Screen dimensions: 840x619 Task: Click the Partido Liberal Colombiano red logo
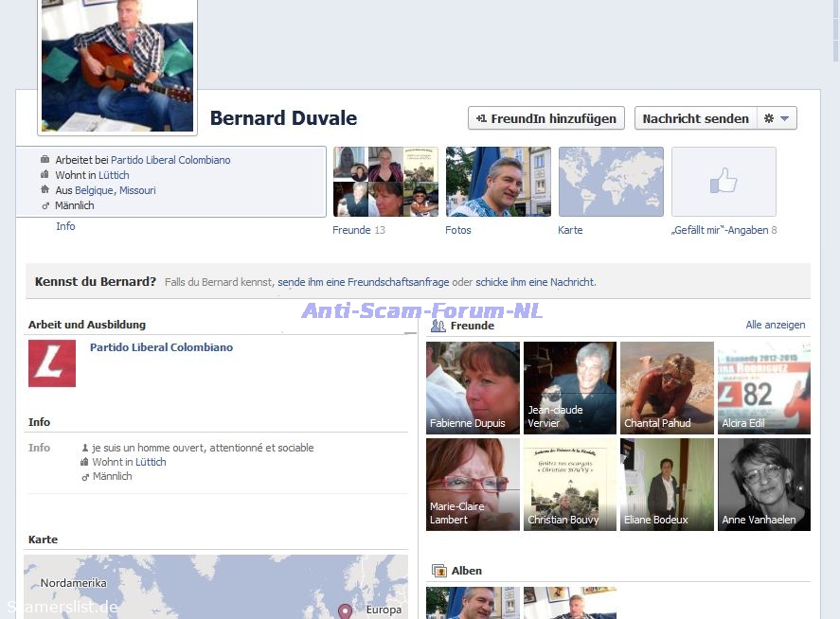tap(52, 363)
